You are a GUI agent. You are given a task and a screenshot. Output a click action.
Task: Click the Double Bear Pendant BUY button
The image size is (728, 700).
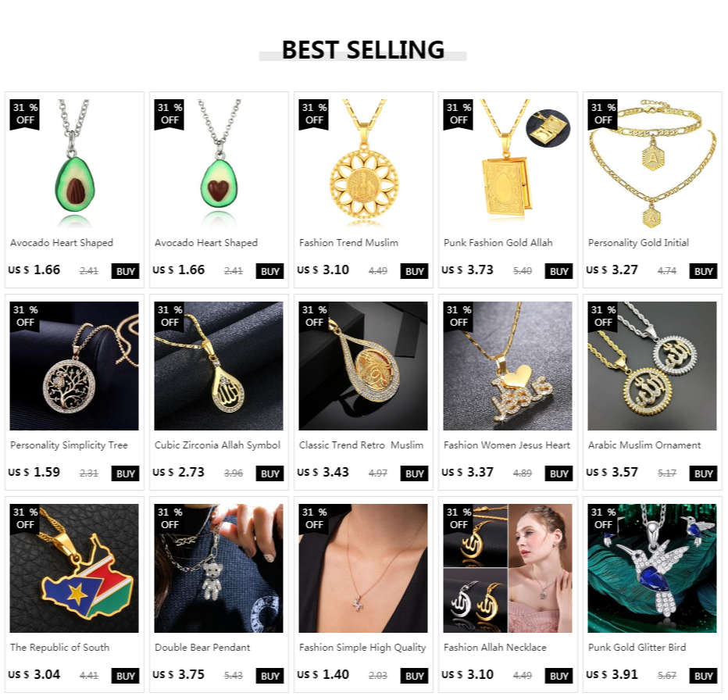click(x=269, y=677)
